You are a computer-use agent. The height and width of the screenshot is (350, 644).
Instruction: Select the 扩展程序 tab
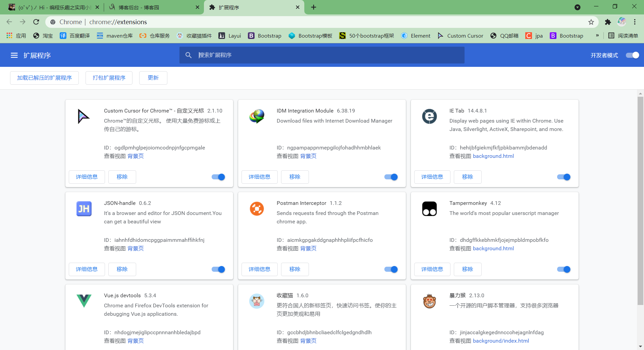(254, 7)
